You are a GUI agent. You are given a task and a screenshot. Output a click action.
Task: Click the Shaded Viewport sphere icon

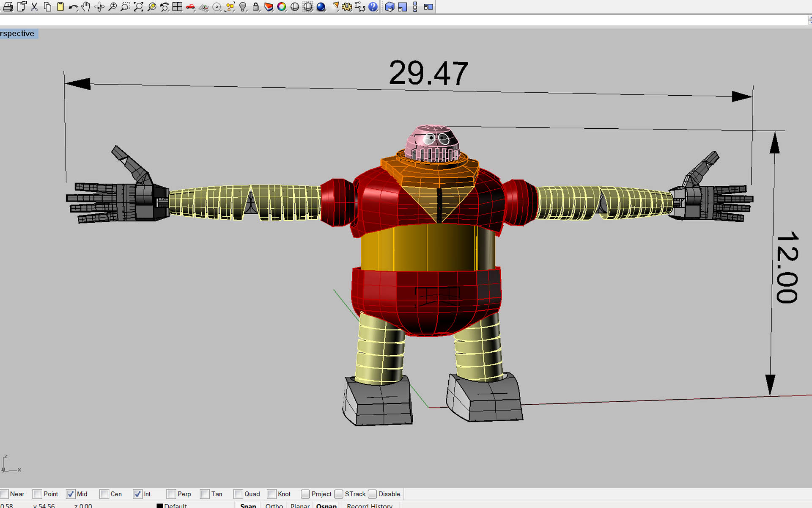pos(295,7)
